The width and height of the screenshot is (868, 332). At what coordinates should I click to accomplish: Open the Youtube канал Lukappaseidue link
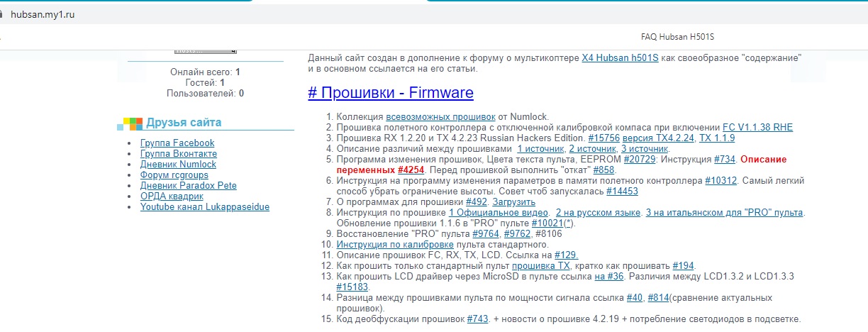205,207
